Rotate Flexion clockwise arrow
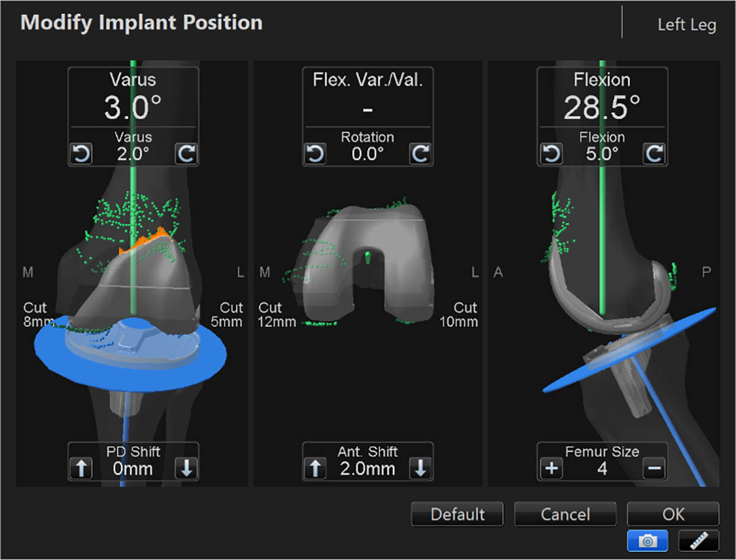Image resolution: width=736 pixels, height=560 pixels. (x=654, y=153)
